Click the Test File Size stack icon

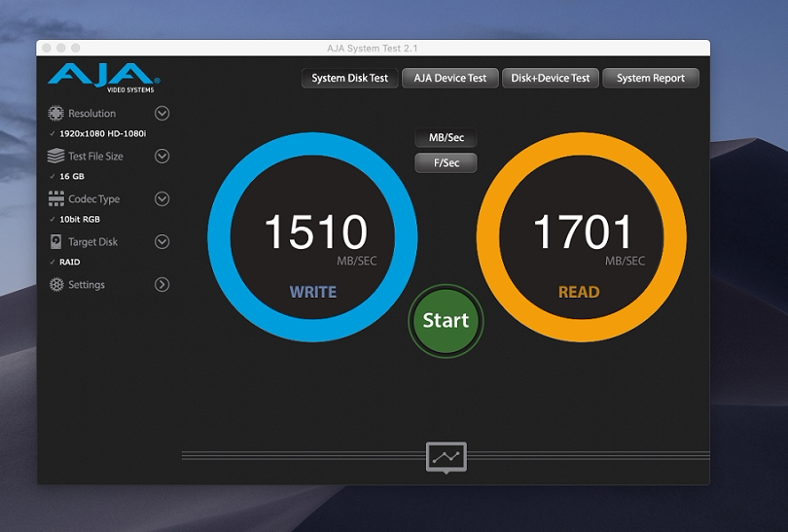55,156
